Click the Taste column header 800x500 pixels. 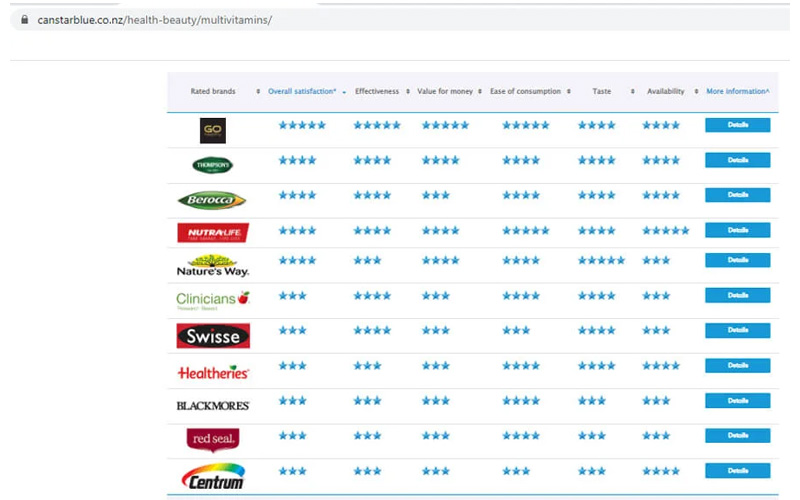click(x=602, y=91)
